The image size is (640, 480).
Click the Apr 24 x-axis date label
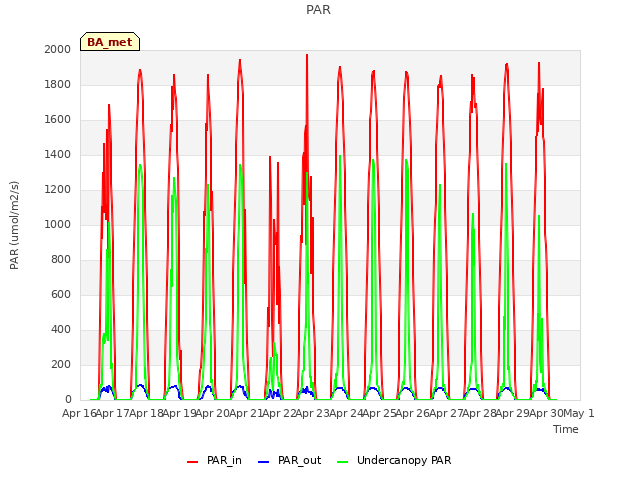pyautogui.click(x=346, y=413)
